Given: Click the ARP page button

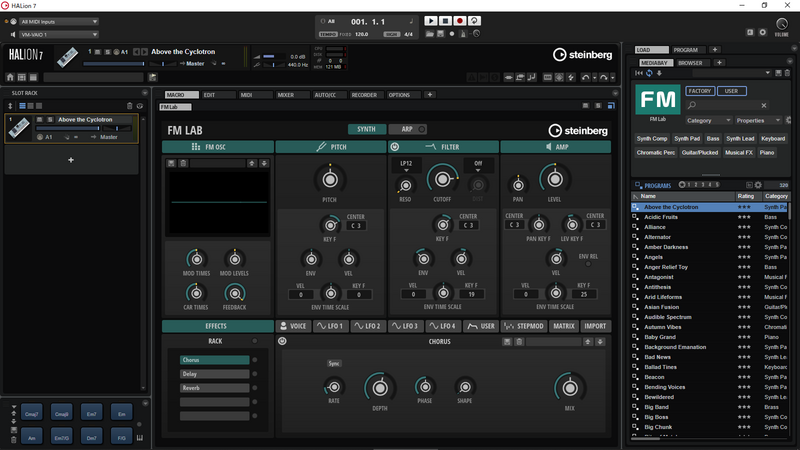Looking at the screenshot, I should pyautogui.click(x=408, y=130).
